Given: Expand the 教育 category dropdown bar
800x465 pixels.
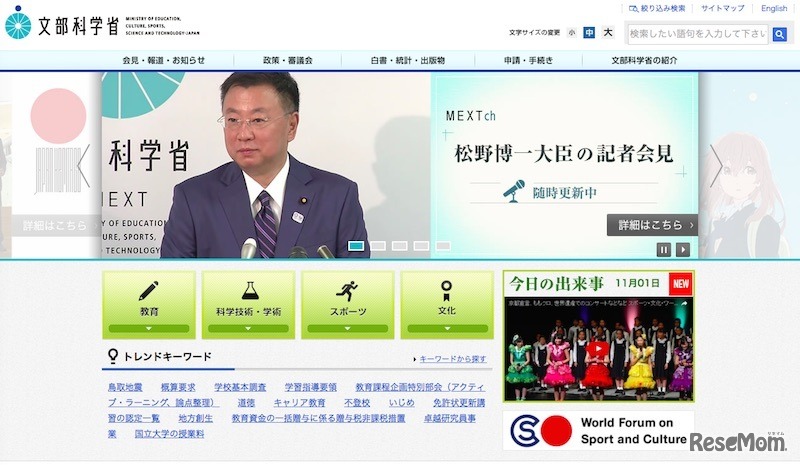Looking at the screenshot, I should [148, 329].
